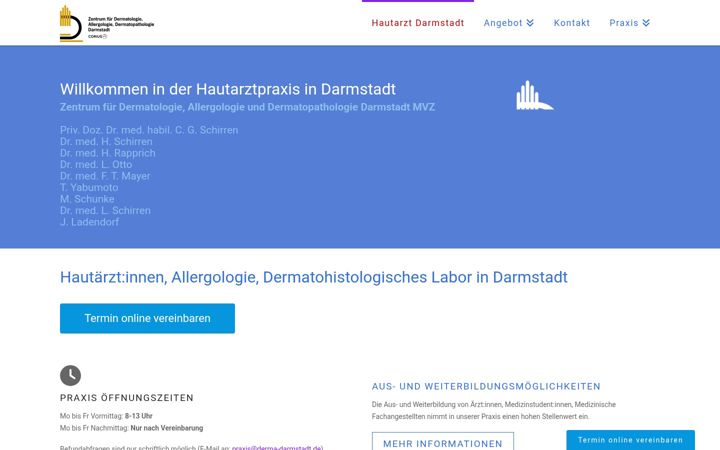Select the name T. Yabumoto
Viewport: 720px width, 450px height.
[x=89, y=187]
